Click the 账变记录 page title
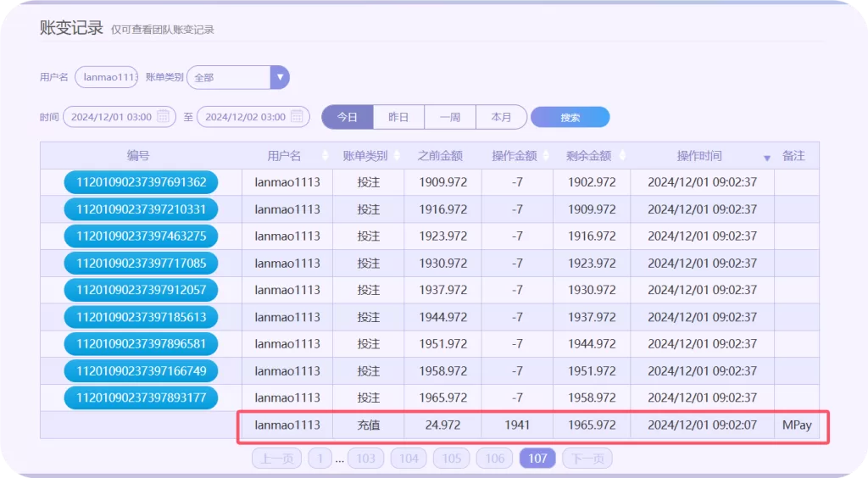 (x=71, y=28)
